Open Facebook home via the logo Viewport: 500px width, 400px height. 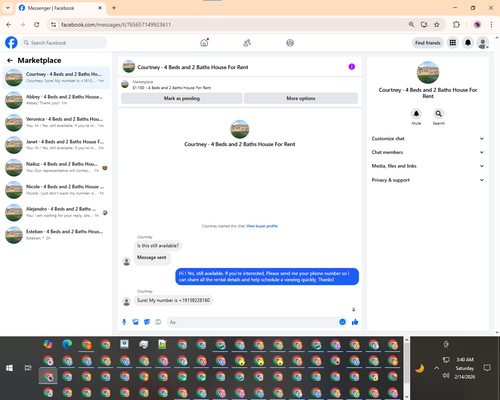[x=11, y=43]
